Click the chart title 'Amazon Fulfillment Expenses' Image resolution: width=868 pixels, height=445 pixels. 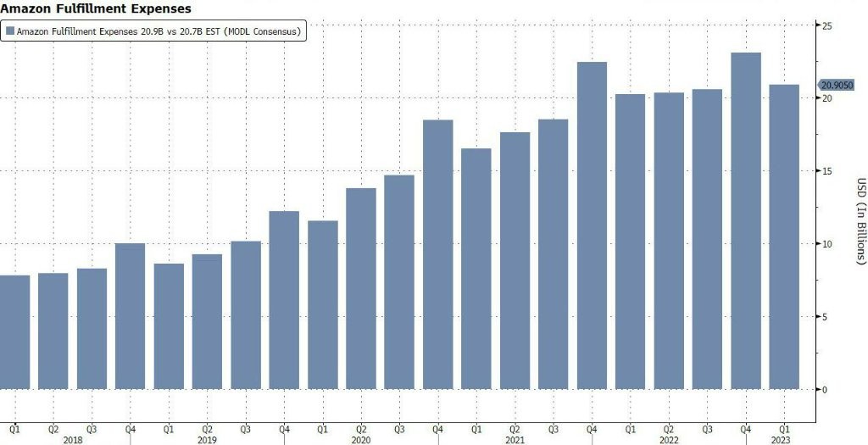pyautogui.click(x=96, y=8)
